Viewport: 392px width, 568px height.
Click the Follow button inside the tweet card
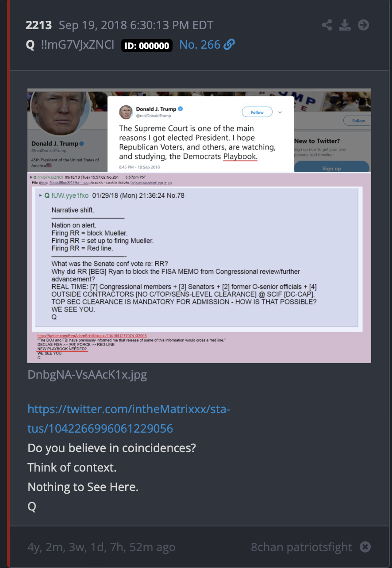point(257,112)
